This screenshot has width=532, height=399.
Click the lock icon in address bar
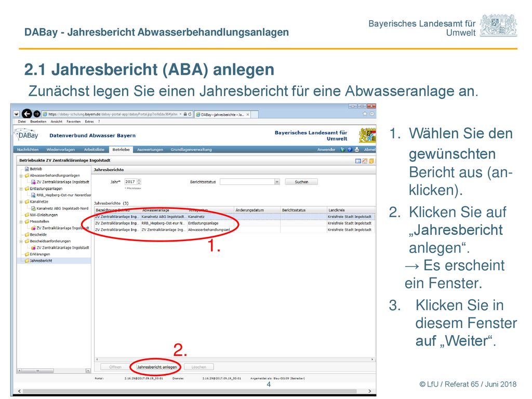tap(185, 114)
